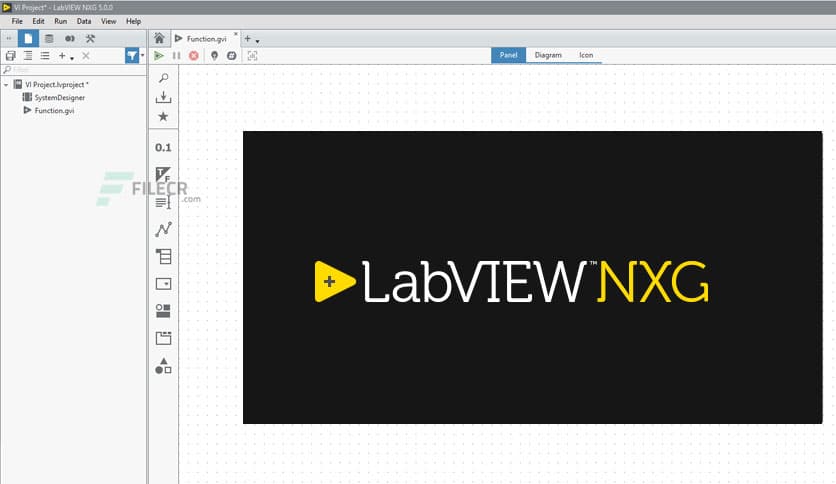Viewport: 836px width, 484px height.
Task: Open the Boolean controls palette (TF icon)
Action: pos(163,174)
